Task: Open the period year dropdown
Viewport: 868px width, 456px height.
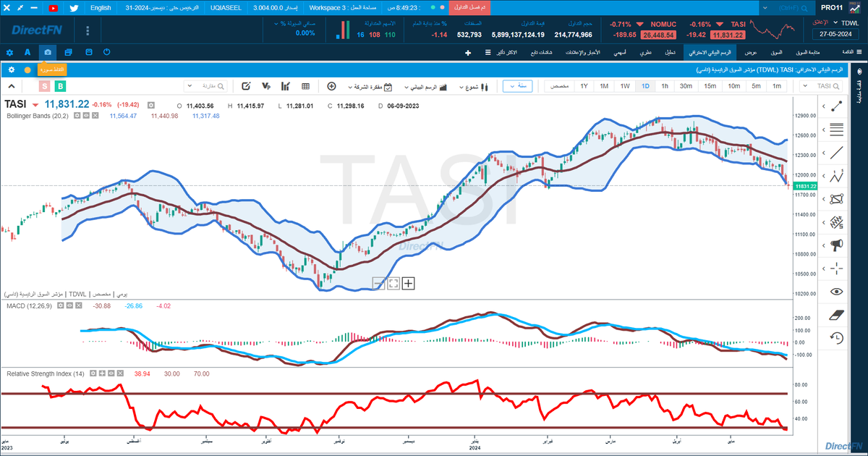Action: 518,86
